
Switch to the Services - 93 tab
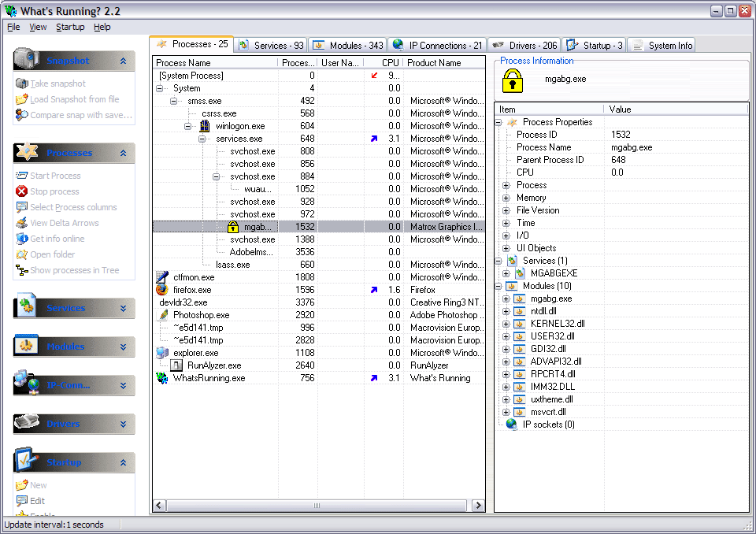point(271,46)
